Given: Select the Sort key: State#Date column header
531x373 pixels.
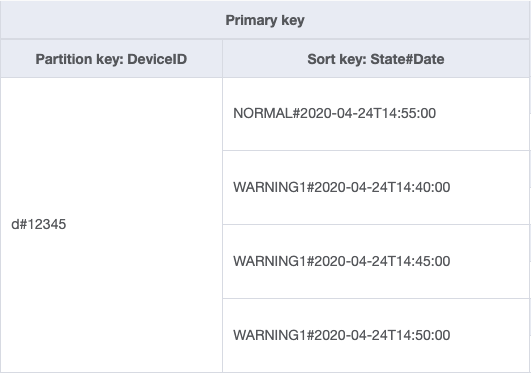Looking at the screenshot, I should coord(376,59).
